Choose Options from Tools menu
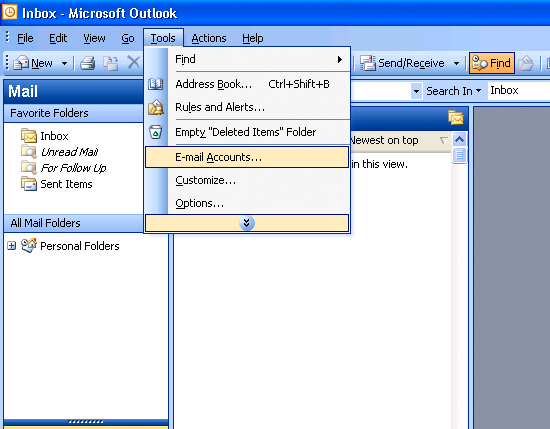This screenshot has width=550, height=429. 247,203
